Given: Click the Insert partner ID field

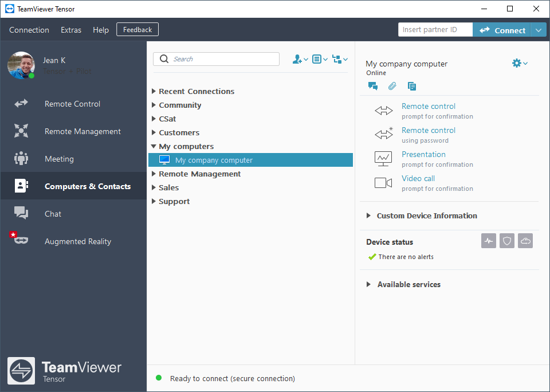Looking at the screenshot, I should pyautogui.click(x=435, y=30).
